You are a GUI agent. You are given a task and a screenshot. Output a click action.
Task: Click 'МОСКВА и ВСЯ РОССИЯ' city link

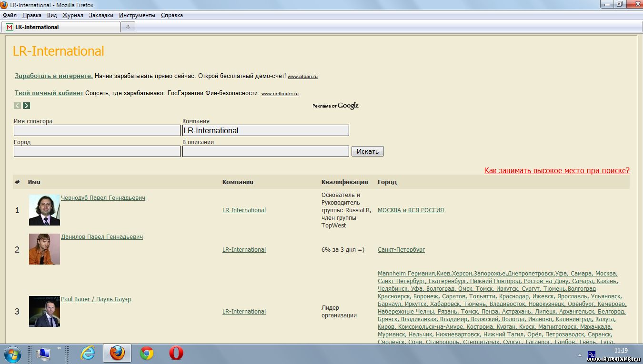tap(411, 210)
